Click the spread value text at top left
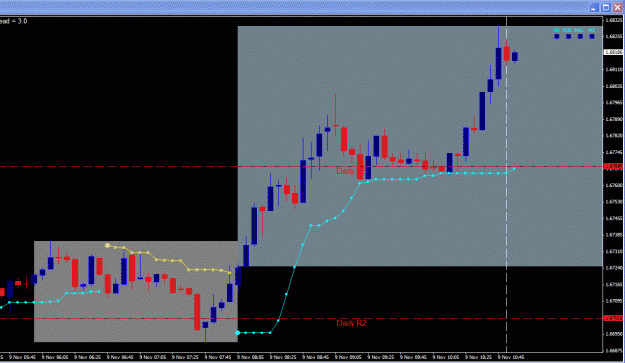This screenshot has height=363, width=625. coord(14,21)
